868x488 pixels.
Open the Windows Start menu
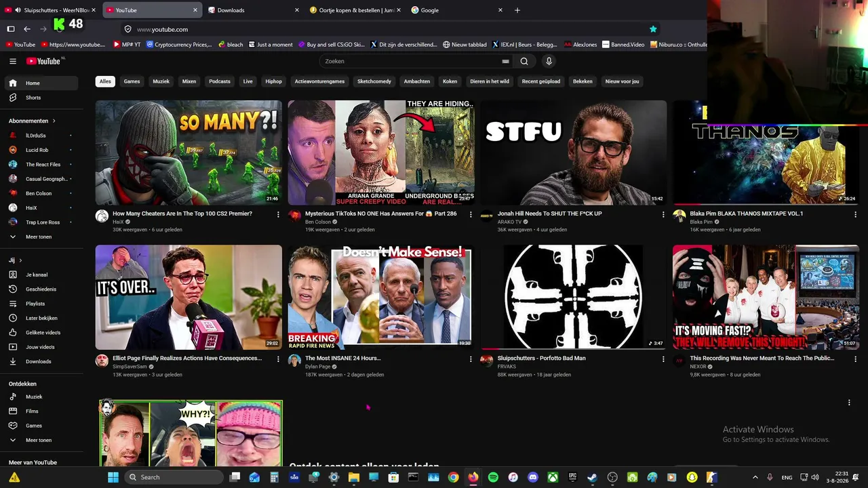(x=113, y=477)
